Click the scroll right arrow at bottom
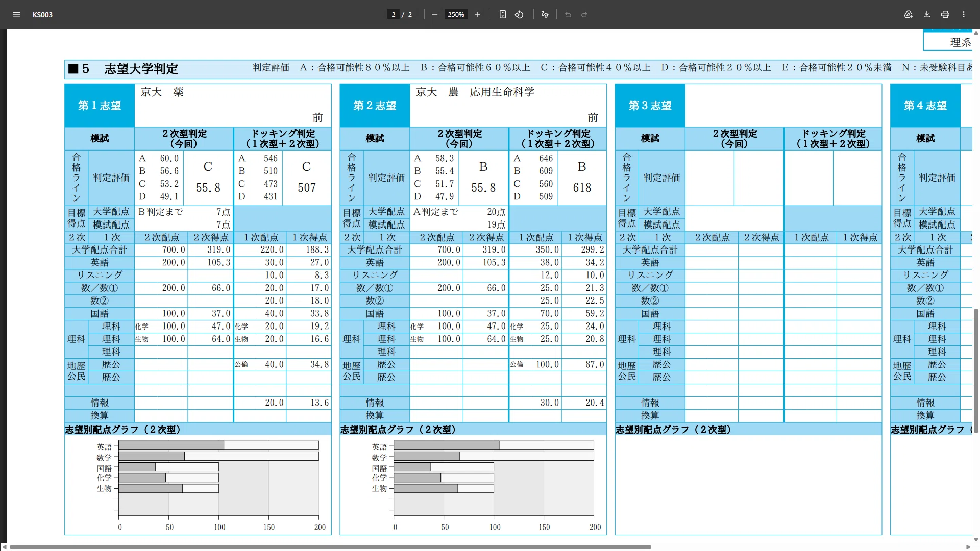Image resolution: width=980 pixels, height=551 pixels. (968, 547)
